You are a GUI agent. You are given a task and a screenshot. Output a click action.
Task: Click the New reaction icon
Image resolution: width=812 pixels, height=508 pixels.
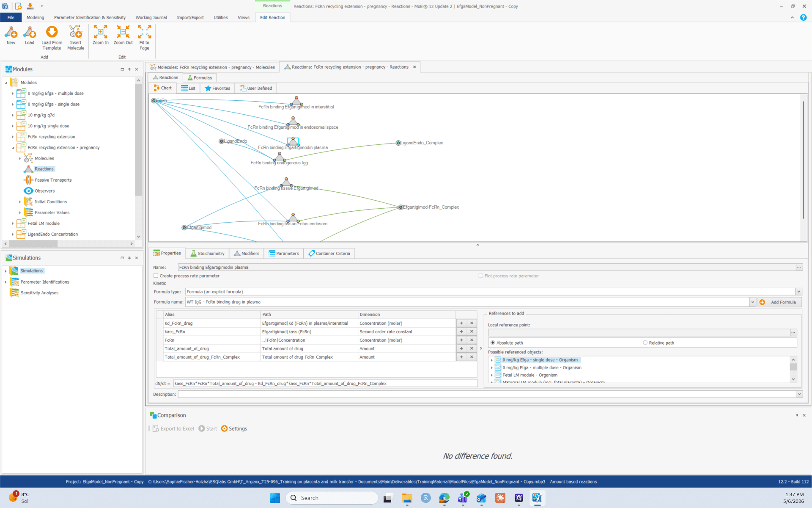11,32
